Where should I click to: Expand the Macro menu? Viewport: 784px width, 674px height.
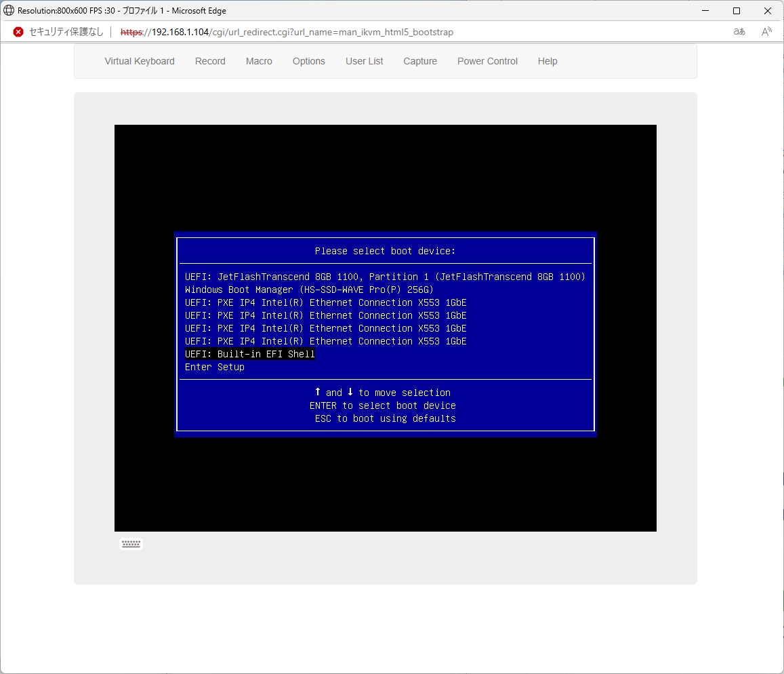click(x=259, y=61)
